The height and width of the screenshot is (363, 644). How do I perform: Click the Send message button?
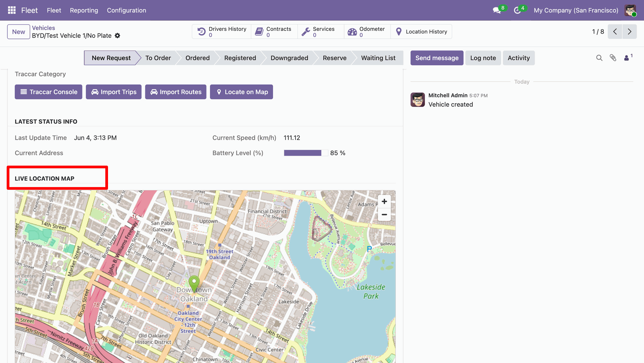coord(437,58)
